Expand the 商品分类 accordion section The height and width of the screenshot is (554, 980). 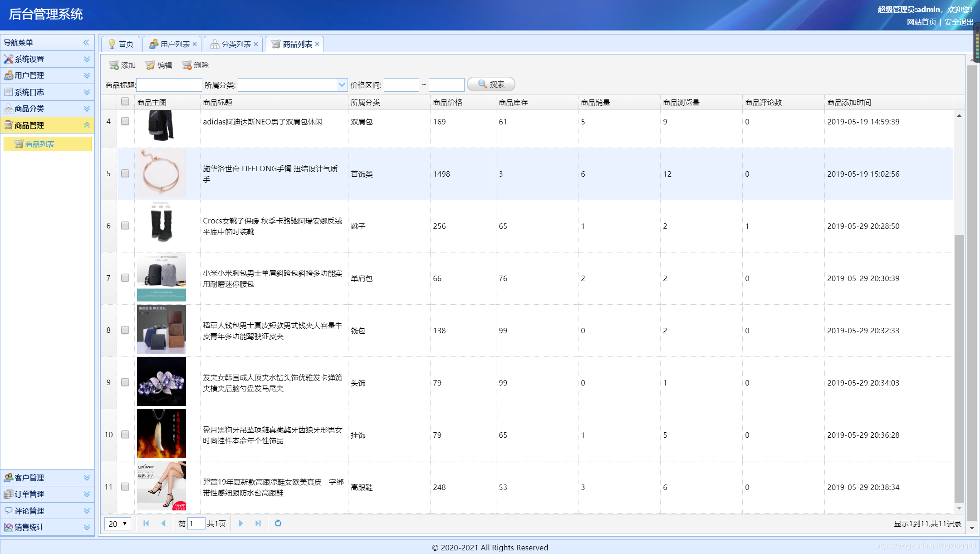point(87,109)
